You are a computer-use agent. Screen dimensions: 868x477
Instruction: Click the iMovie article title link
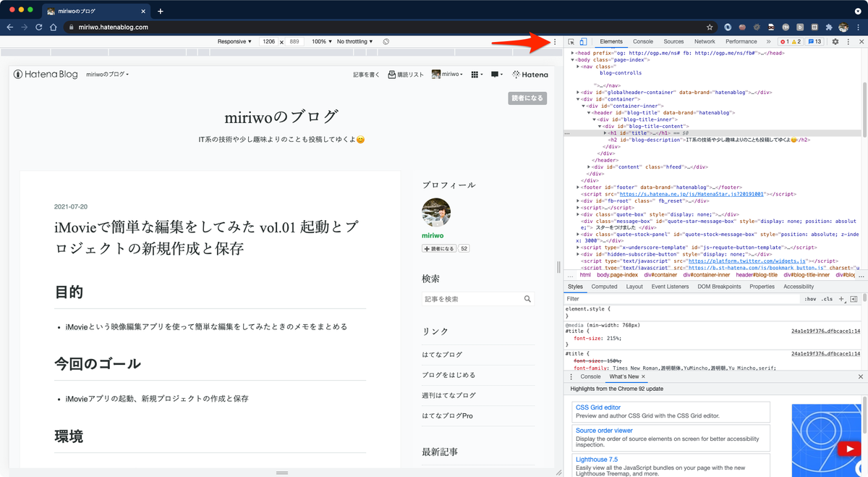pos(207,238)
